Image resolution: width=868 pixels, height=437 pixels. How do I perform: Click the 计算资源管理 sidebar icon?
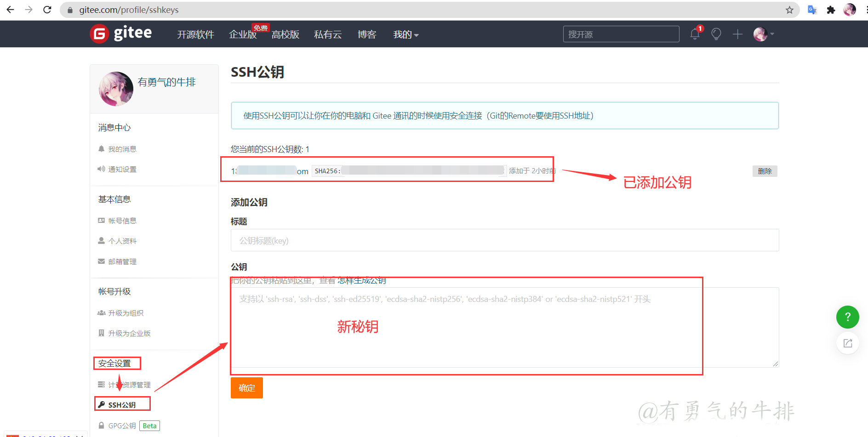pyautogui.click(x=102, y=384)
